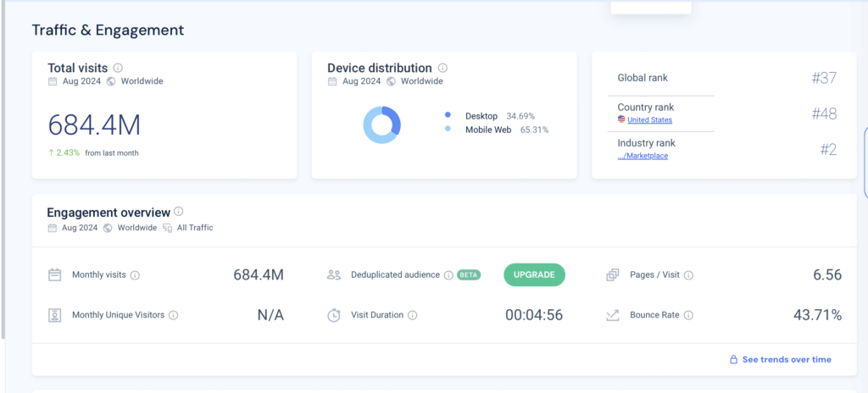Click info icon next to Bounce Rate
Viewport: 868px width, 393px height.
[x=688, y=315]
